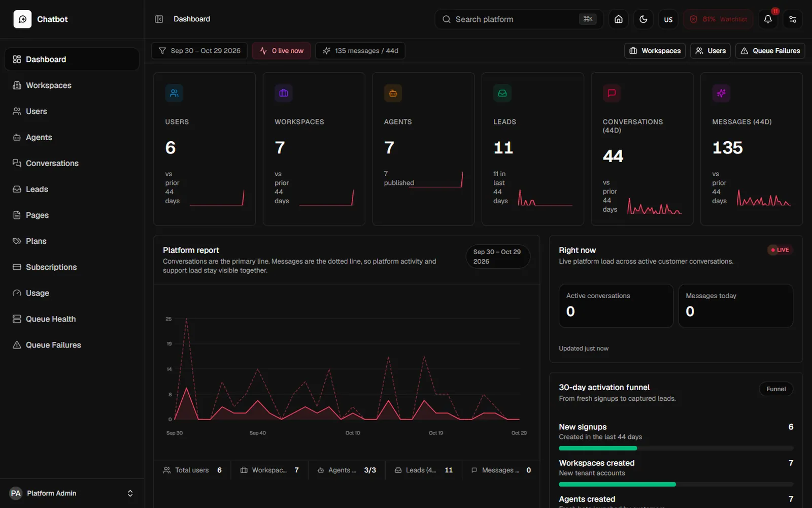Expand the Platform Admin account menu
This screenshot has width=812, height=508.
(x=72, y=493)
